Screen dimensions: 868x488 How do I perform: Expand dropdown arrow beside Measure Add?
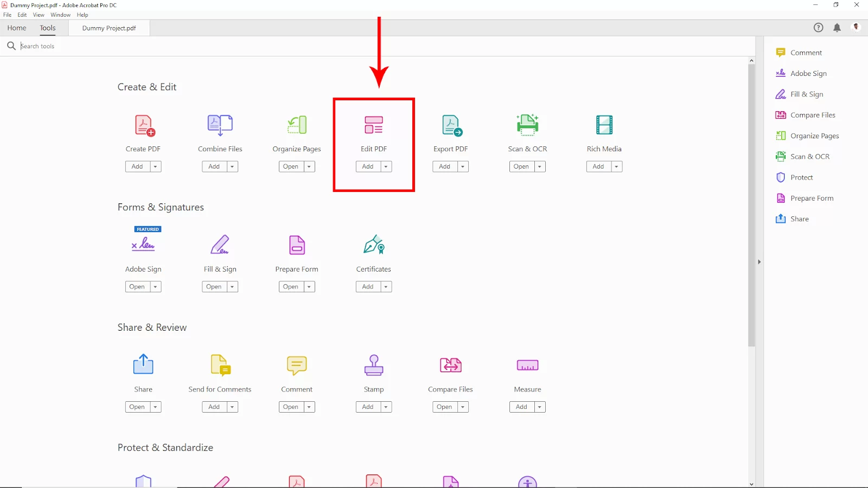pyautogui.click(x=540, y=407)
